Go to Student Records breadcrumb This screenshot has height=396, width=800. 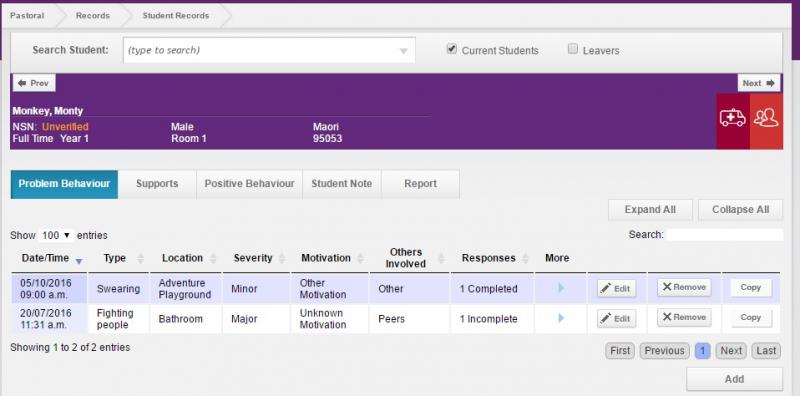pos(176,16)
